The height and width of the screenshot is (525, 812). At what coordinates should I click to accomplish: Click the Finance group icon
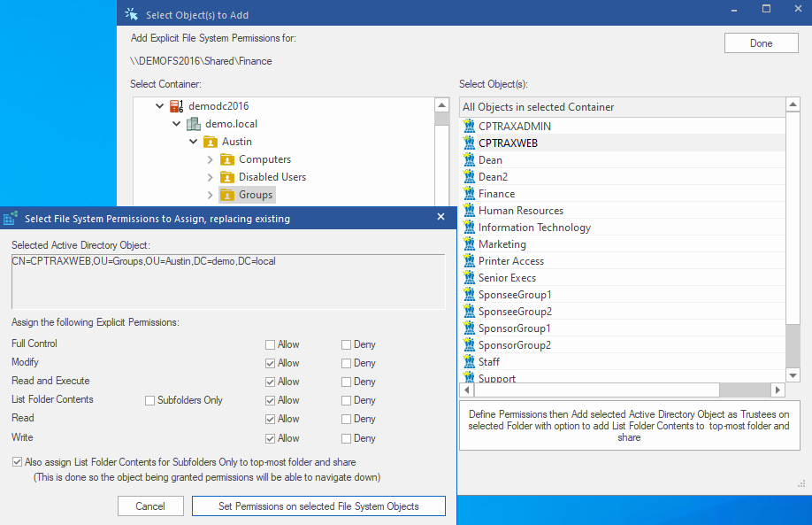(x=468, y=193)
